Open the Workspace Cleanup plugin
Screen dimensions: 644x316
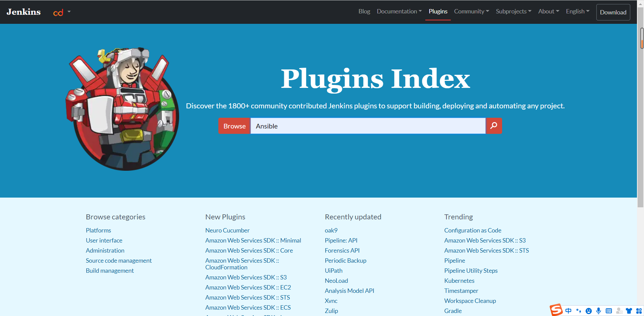(x=470, y=301)
